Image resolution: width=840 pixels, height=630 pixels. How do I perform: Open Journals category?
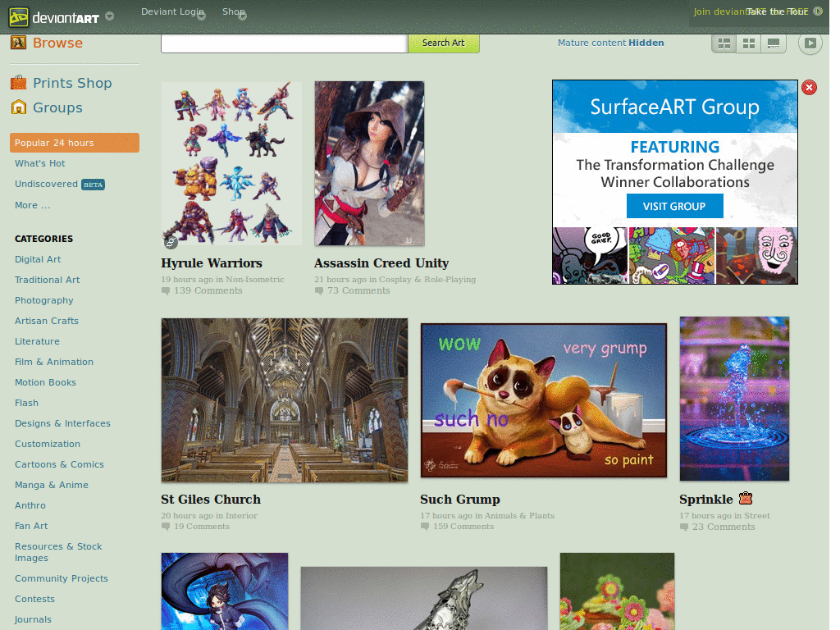33,620
